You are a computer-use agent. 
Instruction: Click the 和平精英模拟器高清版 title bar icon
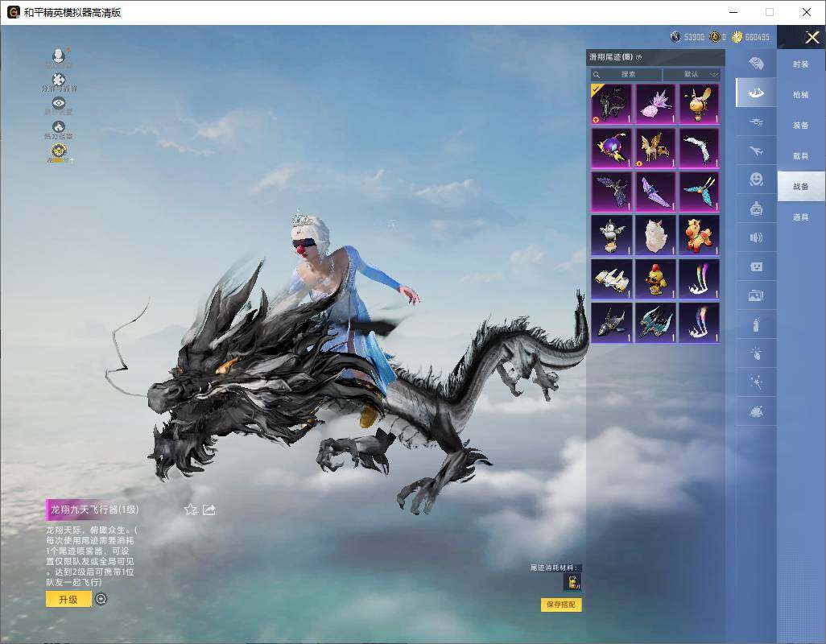(x=13, y=12)
